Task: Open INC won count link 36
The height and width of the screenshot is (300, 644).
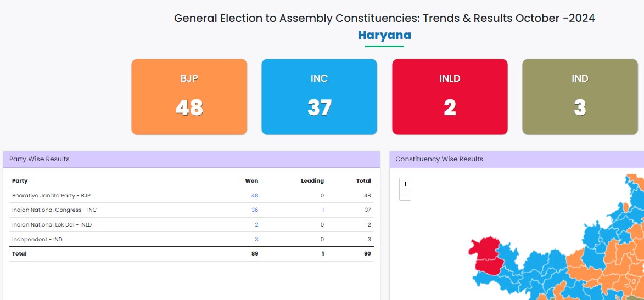Action: (x=255, y=210)
